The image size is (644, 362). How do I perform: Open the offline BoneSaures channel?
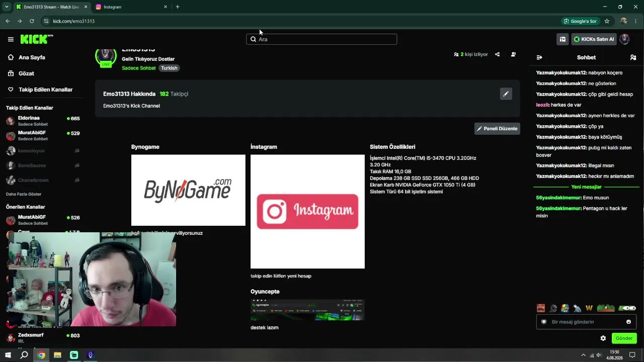pos(43,165)
